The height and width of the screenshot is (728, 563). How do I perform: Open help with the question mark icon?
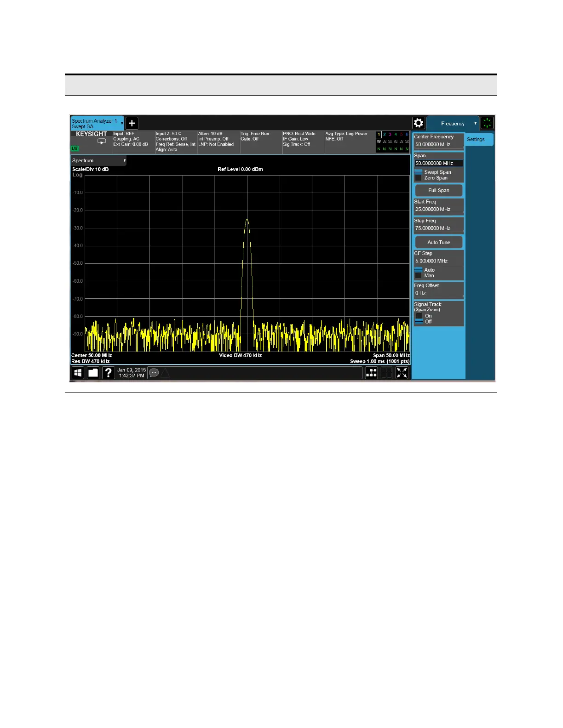(x=108, y=373)
